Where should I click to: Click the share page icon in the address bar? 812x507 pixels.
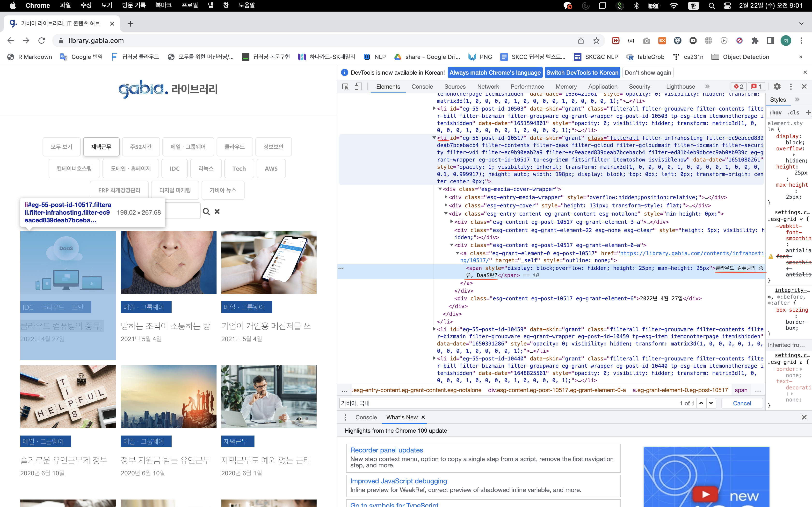(x=581, y=41)
